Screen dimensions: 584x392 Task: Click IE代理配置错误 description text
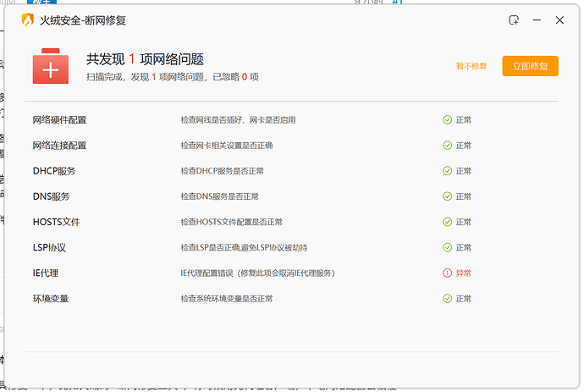coord(258,273)
